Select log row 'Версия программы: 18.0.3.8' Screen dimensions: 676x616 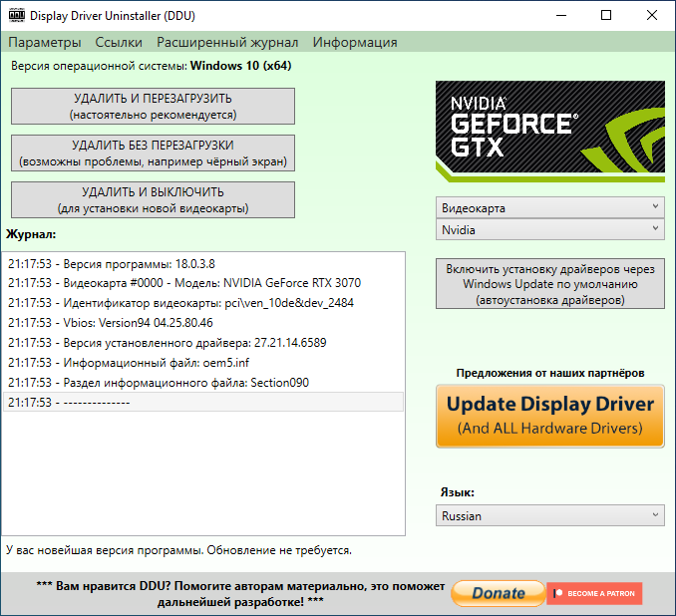pos(203,263)
